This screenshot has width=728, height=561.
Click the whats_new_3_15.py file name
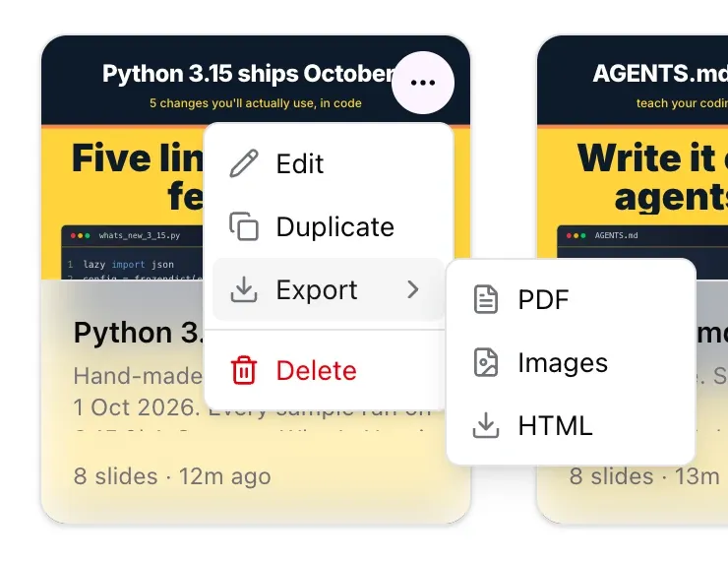tap(140, 235)
